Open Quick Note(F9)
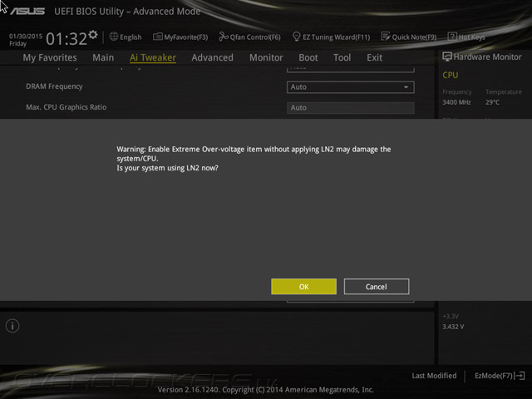 tap(414, 37)
